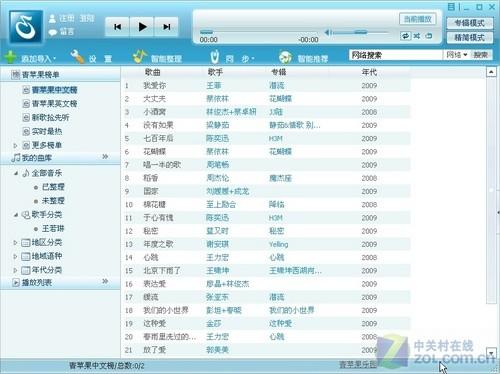This screenshot has width=500, height=374.
Task: Collapse the 全部音乐 tree node
Action: 16,173
